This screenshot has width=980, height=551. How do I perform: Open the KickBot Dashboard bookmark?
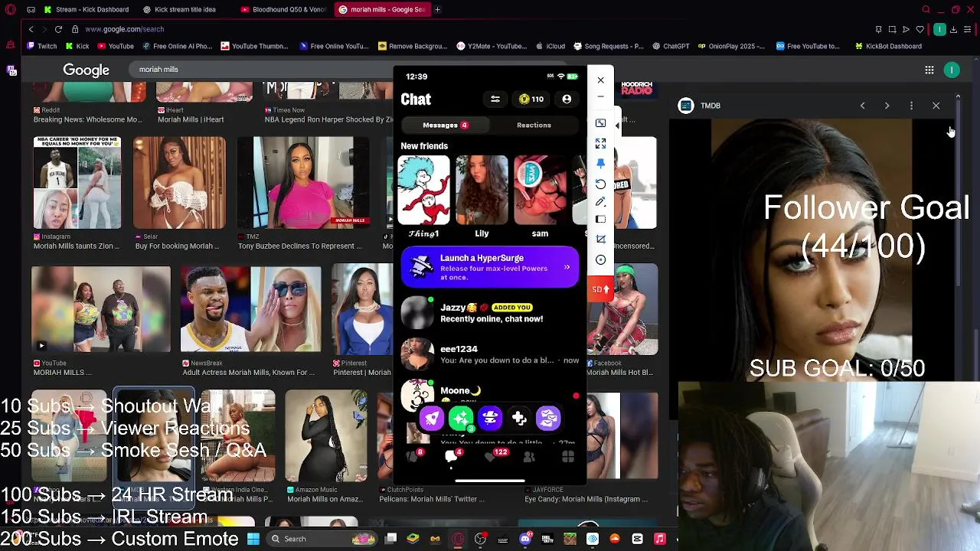[x=887, y=46]
